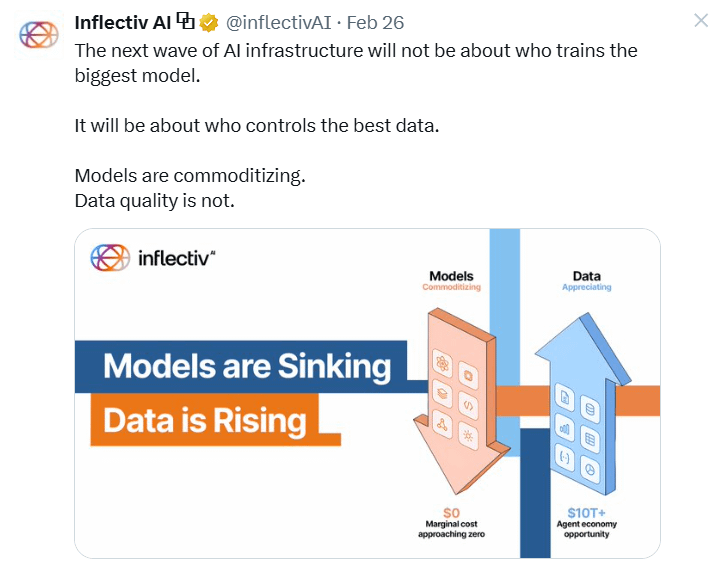723x570 pixels.
Task: Click the atom icon on the Models arrow
Action: [441, 361]
